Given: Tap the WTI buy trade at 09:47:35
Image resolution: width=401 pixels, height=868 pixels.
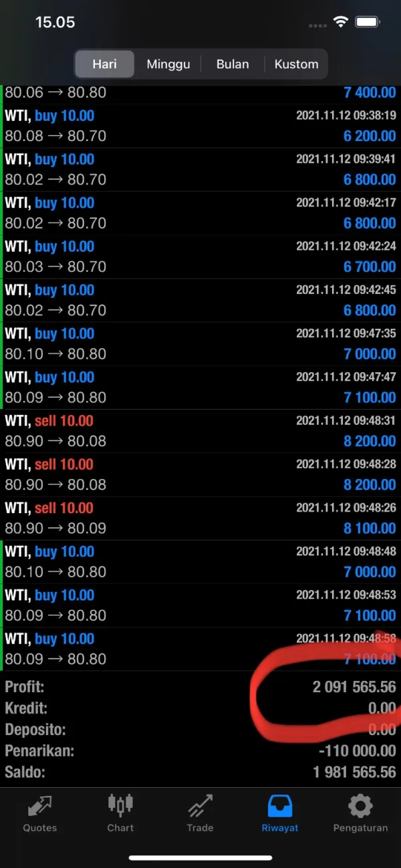Looking at the screenshot, I should tap(200, 343).
